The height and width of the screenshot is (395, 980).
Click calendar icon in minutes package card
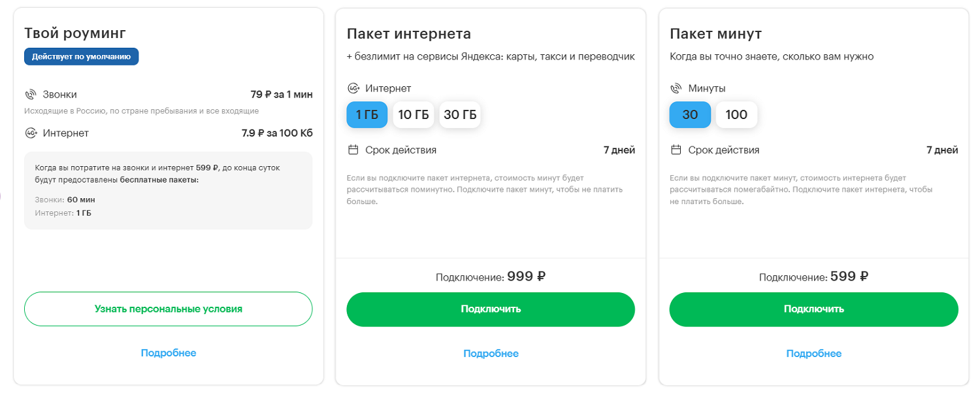pos(676,150)
